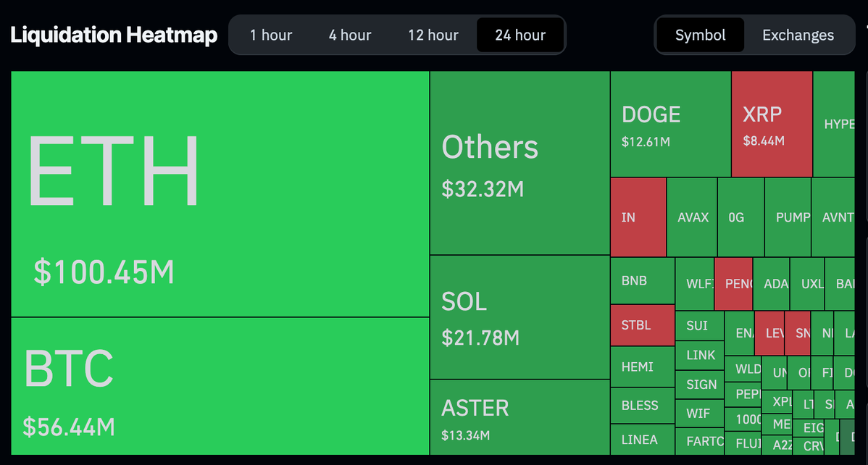Toggle heatmap view to Symbol
Image resolution: width=868 pixels, height=465 pixels.
pos(700,35)
